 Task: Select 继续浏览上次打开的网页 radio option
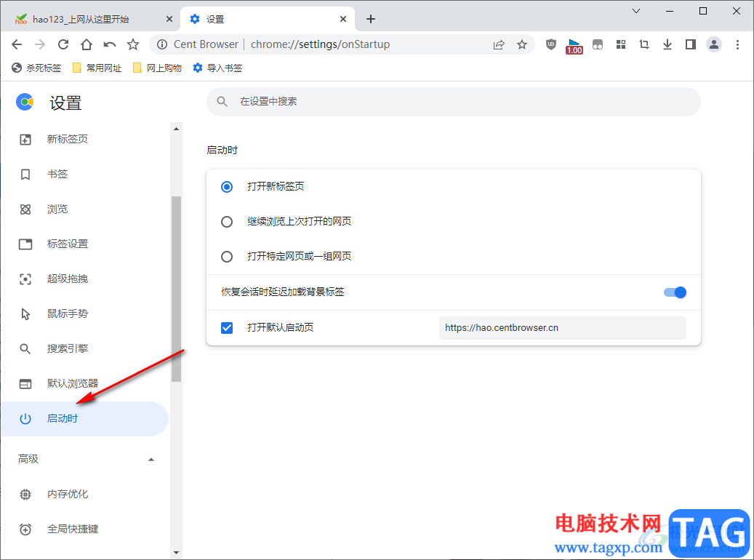coord(226,222)
